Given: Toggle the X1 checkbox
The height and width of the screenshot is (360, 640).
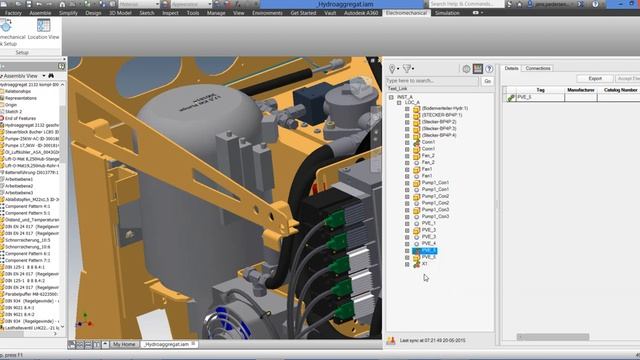Looking at the screenshot, I should [407, 264].
